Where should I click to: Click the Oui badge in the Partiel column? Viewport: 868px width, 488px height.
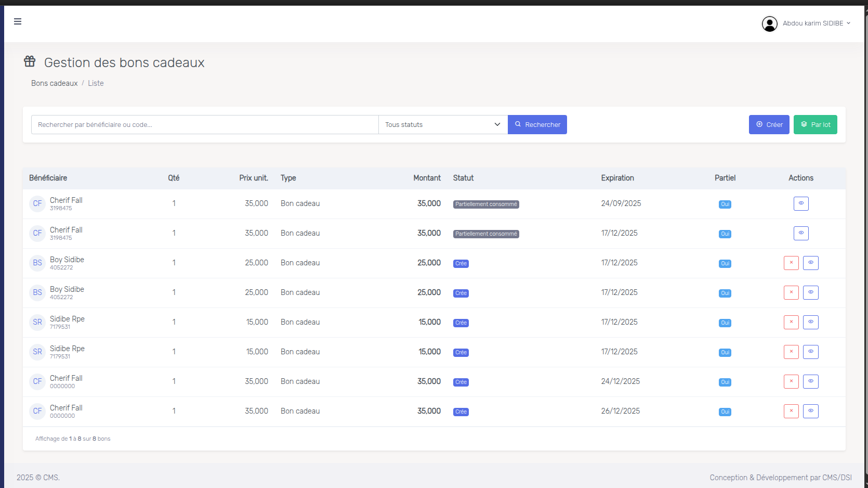click(725, 204)
